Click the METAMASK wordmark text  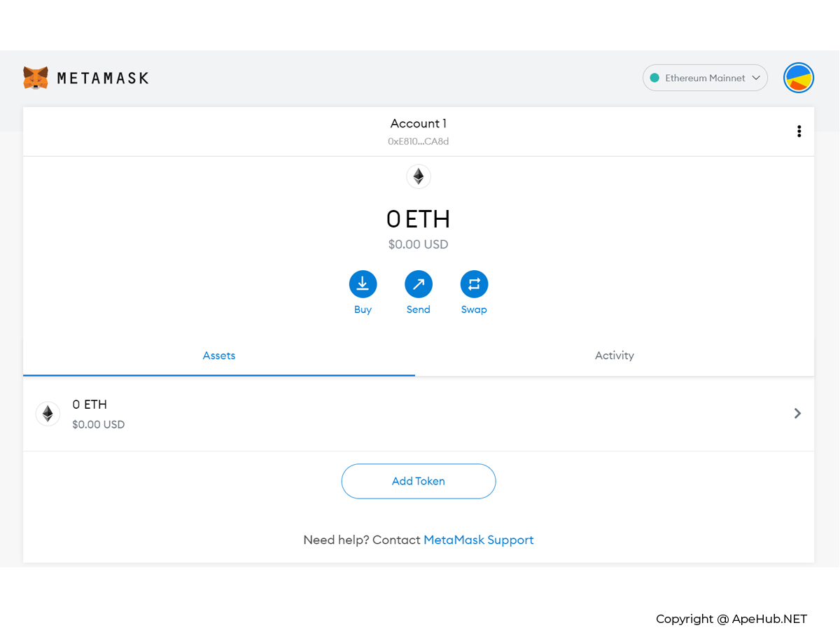(103, 78)
